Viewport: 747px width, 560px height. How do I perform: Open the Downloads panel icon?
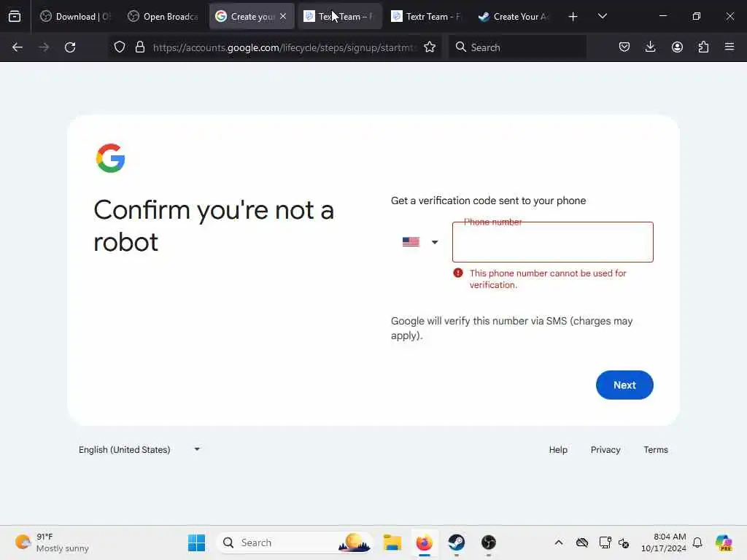[x=650, y=47]
